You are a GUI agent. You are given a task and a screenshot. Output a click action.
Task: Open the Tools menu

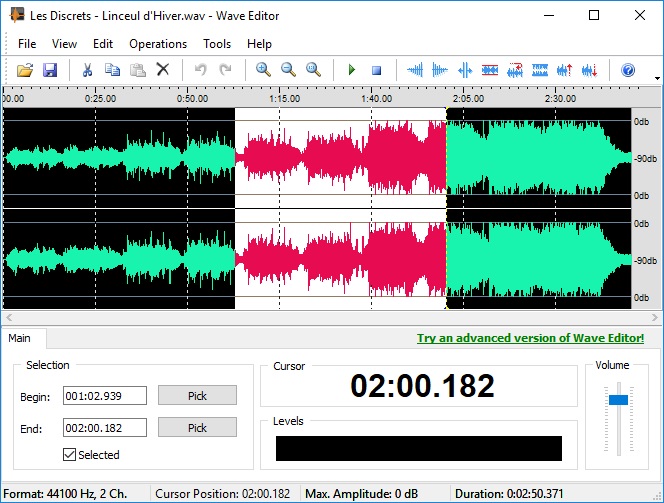pos(217,44)
